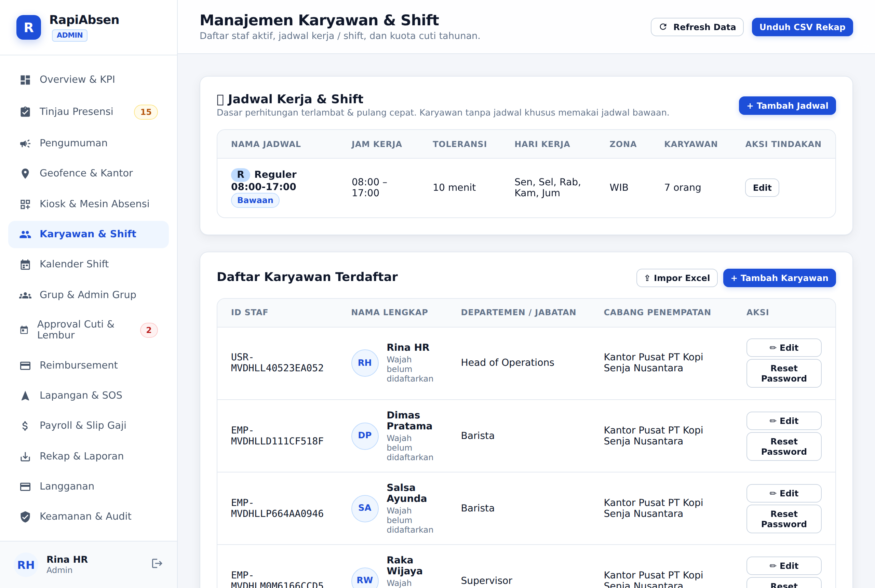
Task: Reset Password for Salsa Ayunda
Action: click(x=783, y=519)
